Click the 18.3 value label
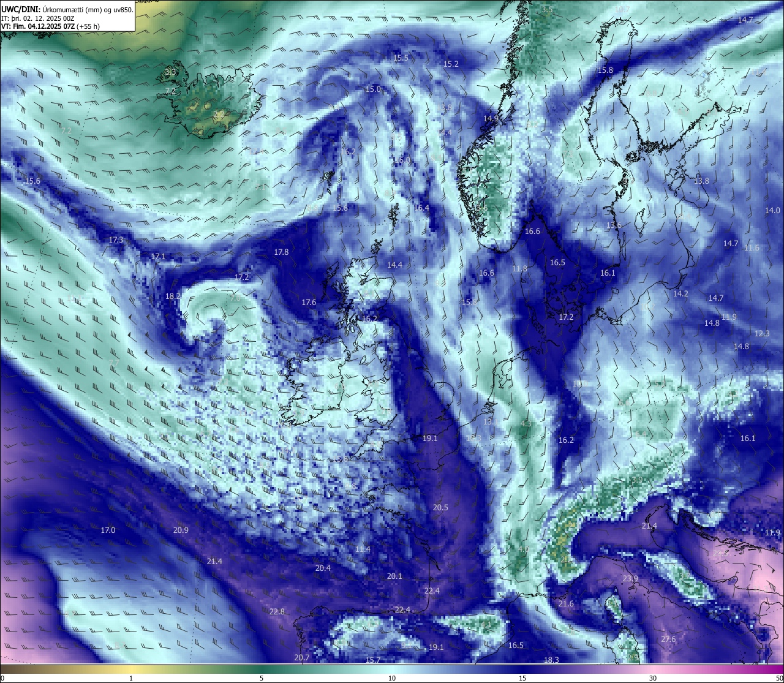Screen dimensions: 784x683 click(551, 660)
